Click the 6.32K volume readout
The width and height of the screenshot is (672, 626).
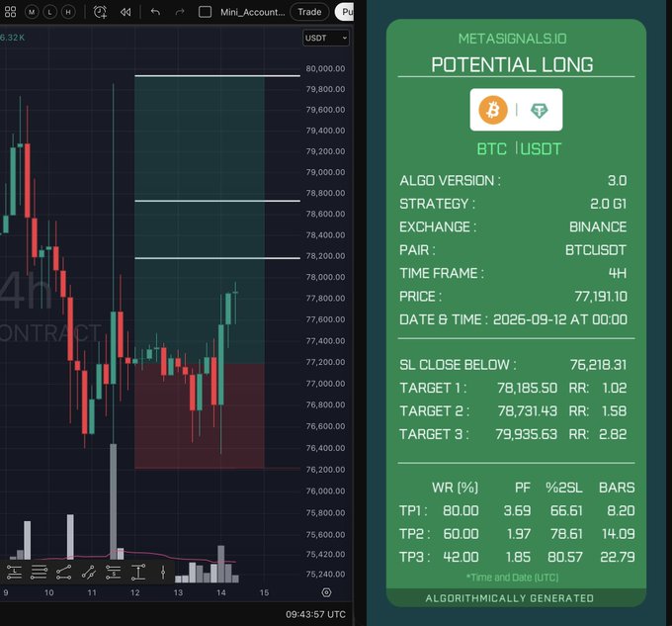13,38
